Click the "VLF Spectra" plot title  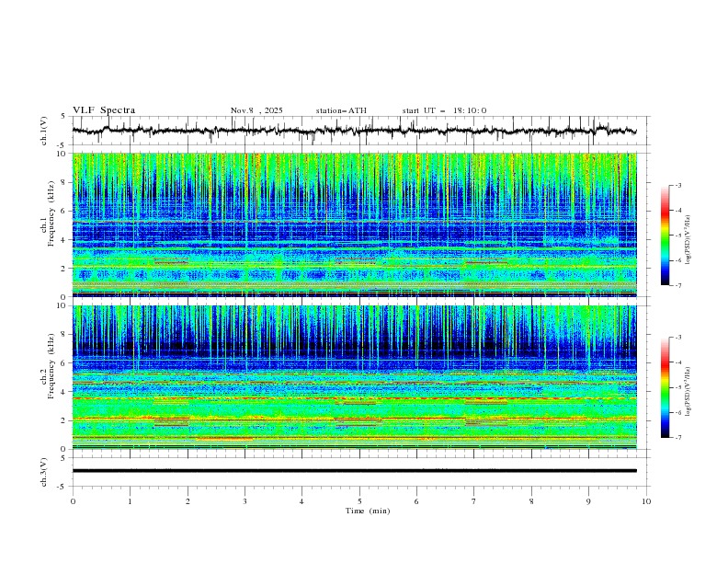(x=104, y=110)
